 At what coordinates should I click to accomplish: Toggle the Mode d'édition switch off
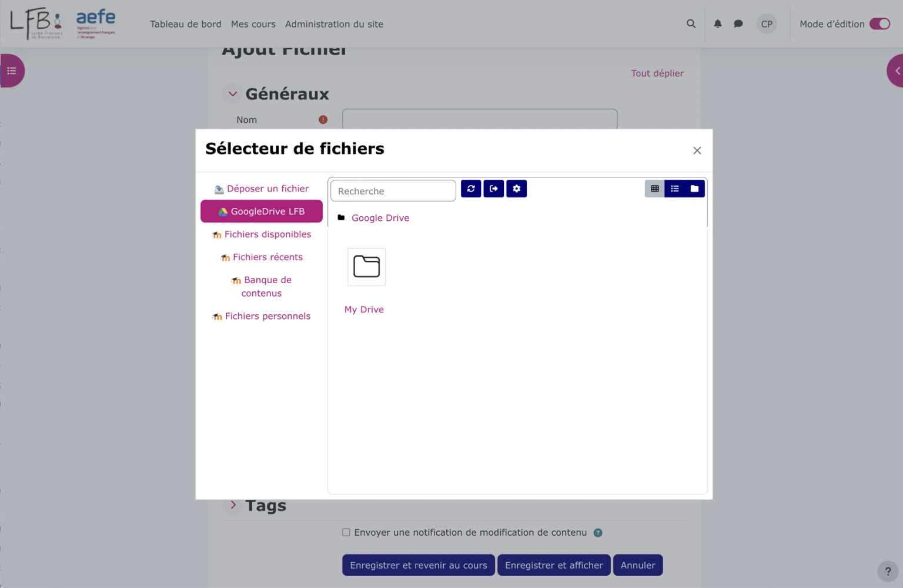(x=879, y=24)
